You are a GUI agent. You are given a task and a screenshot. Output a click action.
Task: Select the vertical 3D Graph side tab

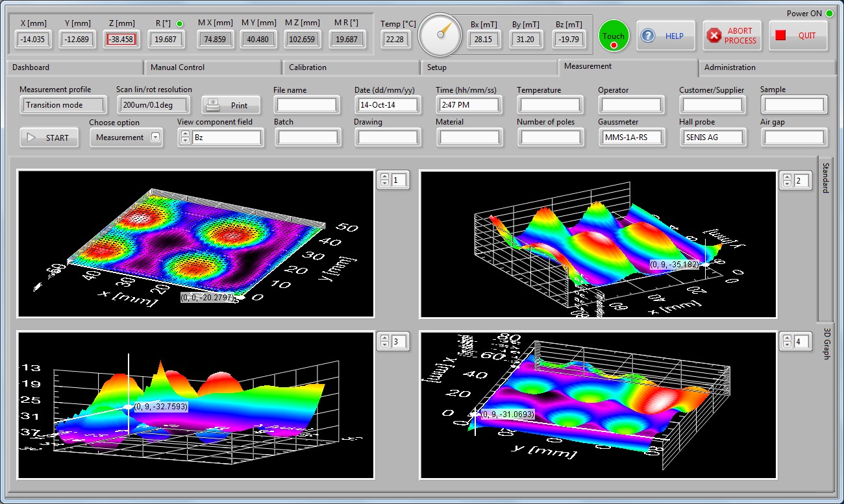click(826, 343)
